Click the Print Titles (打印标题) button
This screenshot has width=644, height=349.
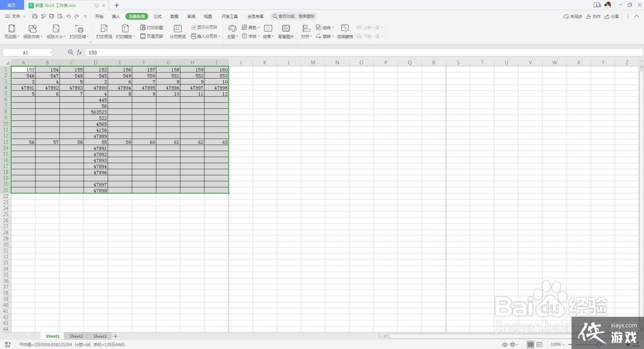pos(152,27)
